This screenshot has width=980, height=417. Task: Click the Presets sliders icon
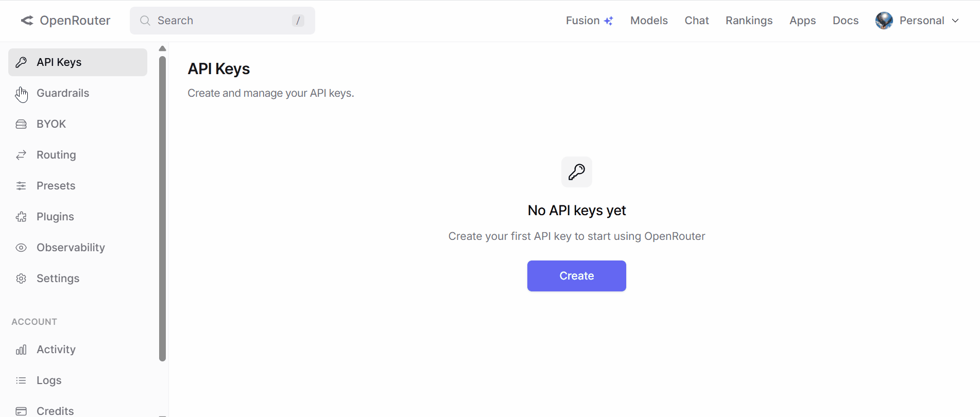point(21,186)
